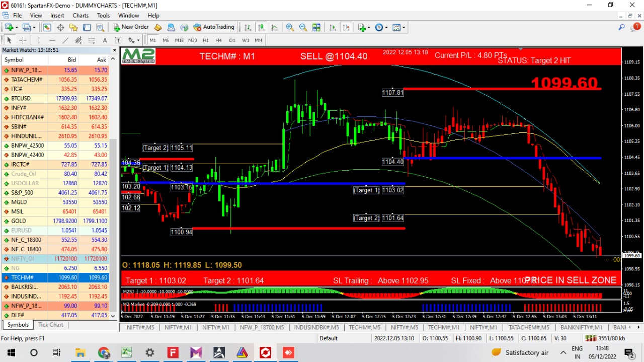Open Windows Start menu
Viewport: 644px width, 362px height.
(11, 352)
